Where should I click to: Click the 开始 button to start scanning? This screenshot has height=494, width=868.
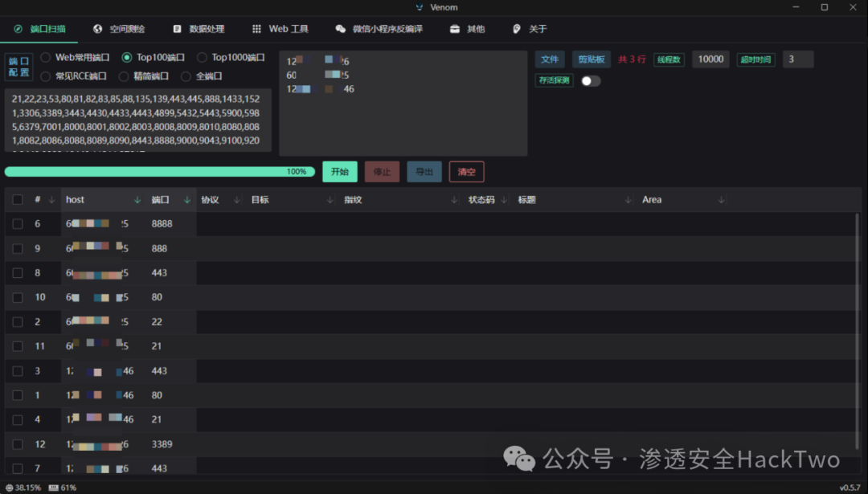click(340, 171)
